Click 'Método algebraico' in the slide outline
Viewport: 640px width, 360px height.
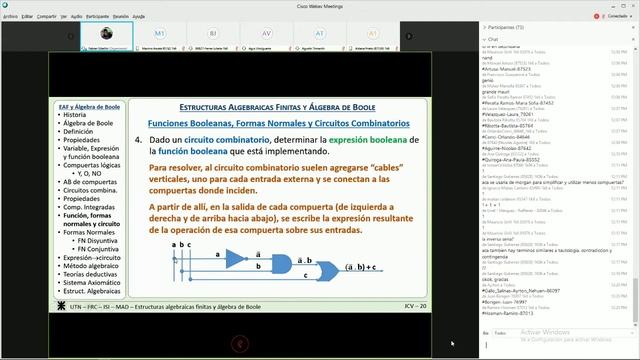91,266
